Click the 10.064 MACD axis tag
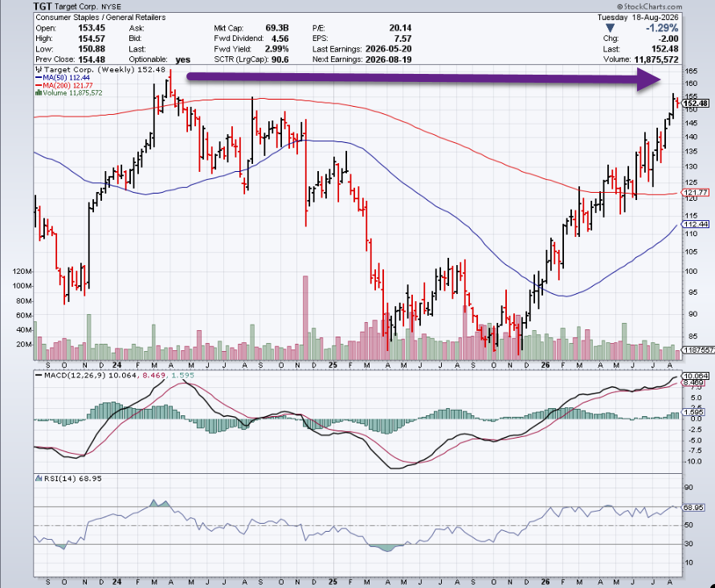715x588 pixels. pos(697,376)
